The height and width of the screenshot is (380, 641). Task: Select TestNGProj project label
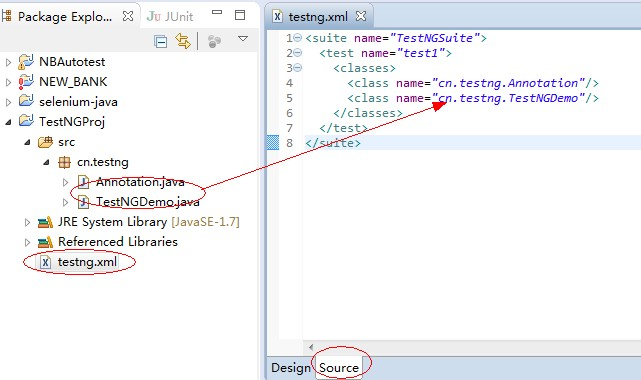pyautogui.click(x=72, y=122)
